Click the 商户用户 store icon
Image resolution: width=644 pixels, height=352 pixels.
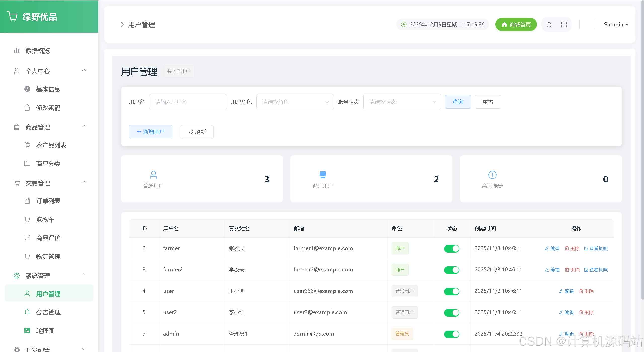tap(323, 174)
